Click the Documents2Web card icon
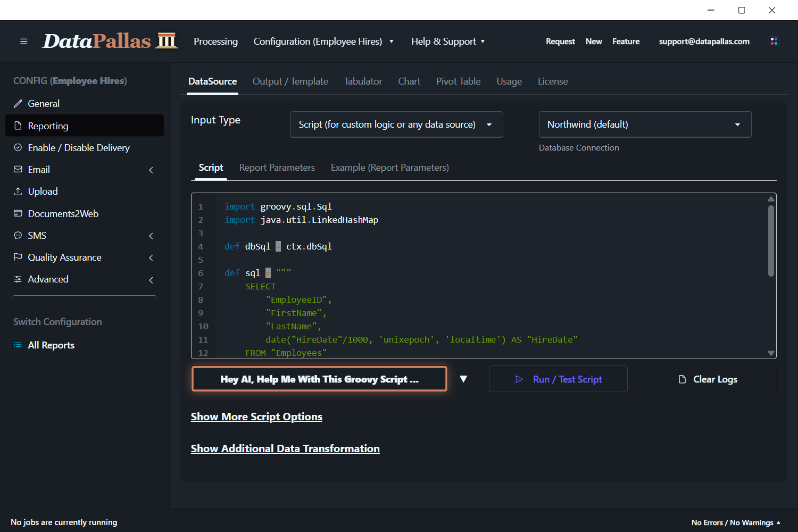The image size is (798, 532). (x=18, y=213)
